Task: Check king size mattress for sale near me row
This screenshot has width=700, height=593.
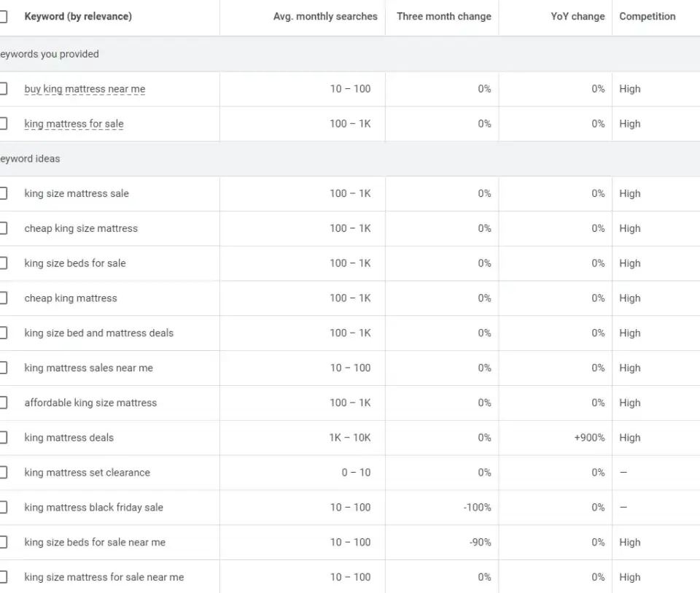Action: tap(3, 576)
